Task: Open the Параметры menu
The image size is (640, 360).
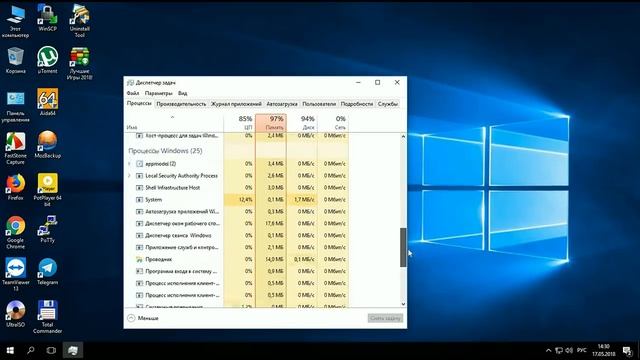Action: click(x=158, y=93)
